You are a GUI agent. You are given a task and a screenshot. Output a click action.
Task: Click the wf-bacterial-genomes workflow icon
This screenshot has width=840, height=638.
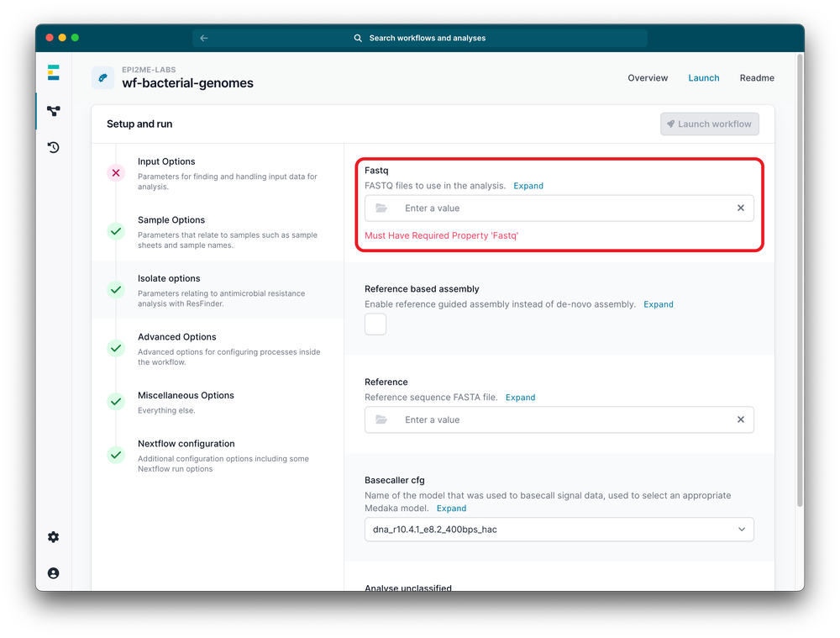point(102,77)
